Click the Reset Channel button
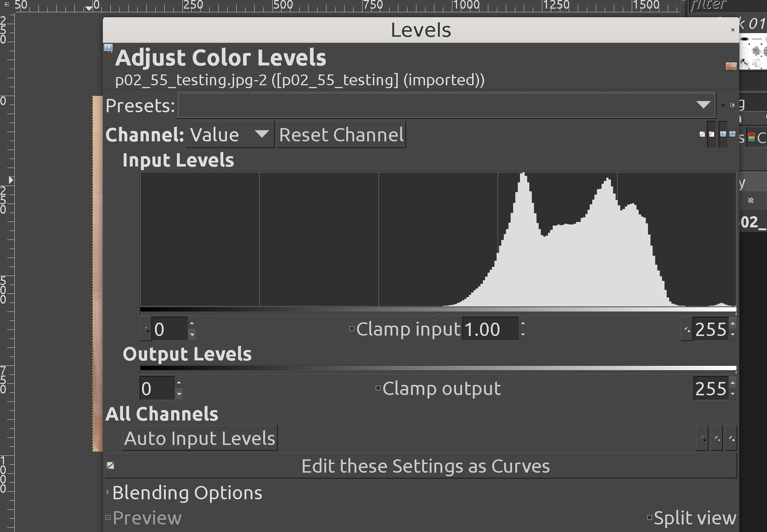 (x=341, y=135)
